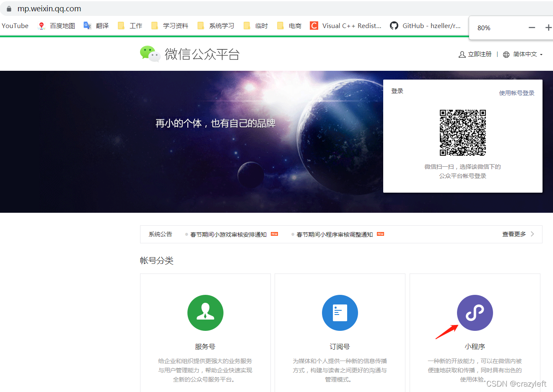Image resolution: width=553 pixels, height=392 pixels.
Task: Expand the 简体中文 language dropdown
Action: (528, 54)
